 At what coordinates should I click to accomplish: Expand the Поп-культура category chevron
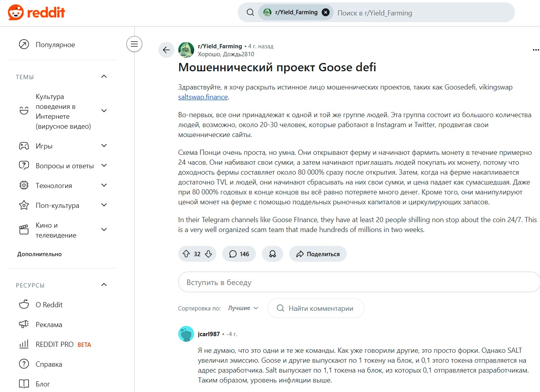click(104, 205)
